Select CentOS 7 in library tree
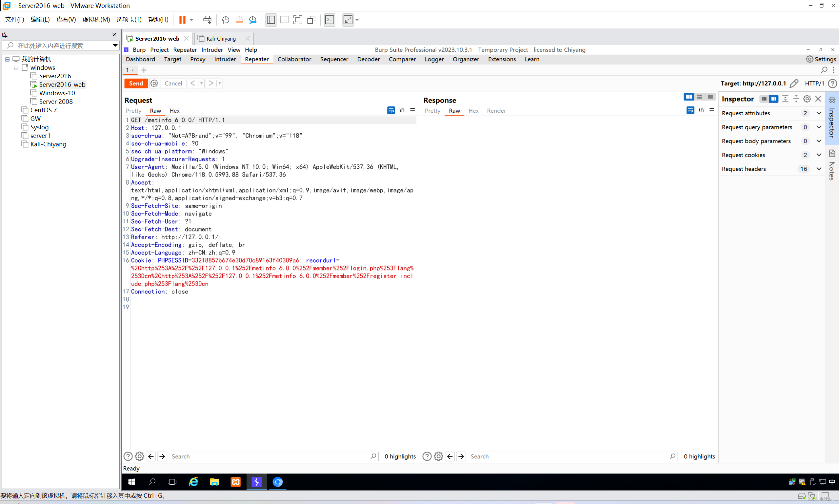 coord(43,110)
